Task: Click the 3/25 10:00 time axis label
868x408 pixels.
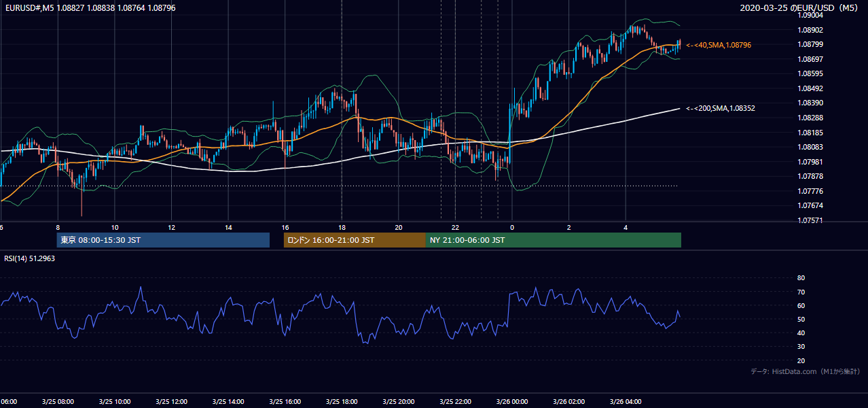Action: point(114,401)
